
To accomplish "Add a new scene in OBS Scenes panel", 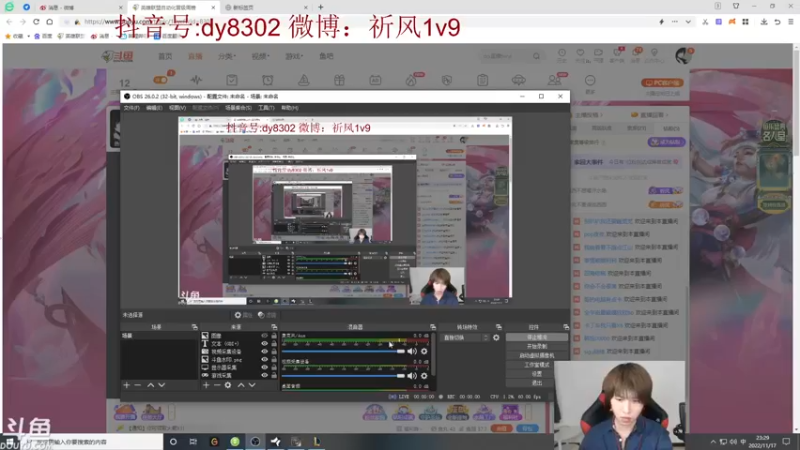I will click(x=127, y=385).
